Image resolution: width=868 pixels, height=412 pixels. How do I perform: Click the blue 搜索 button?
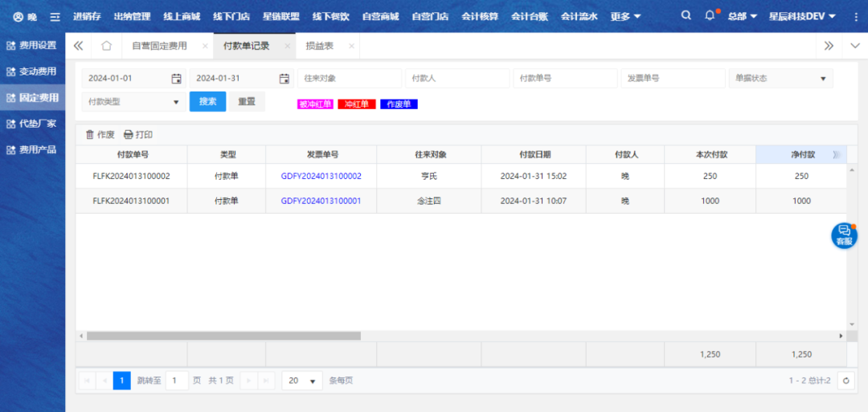click(x=207, y=102)
